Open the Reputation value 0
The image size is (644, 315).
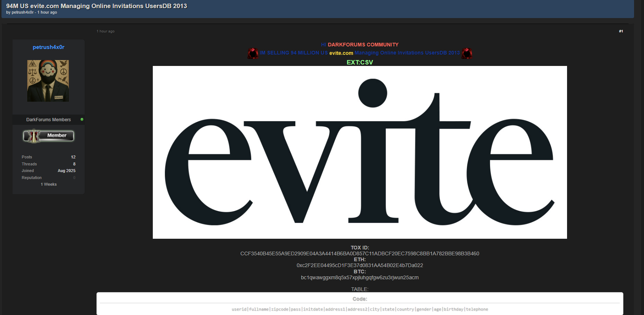coord(74,178)
